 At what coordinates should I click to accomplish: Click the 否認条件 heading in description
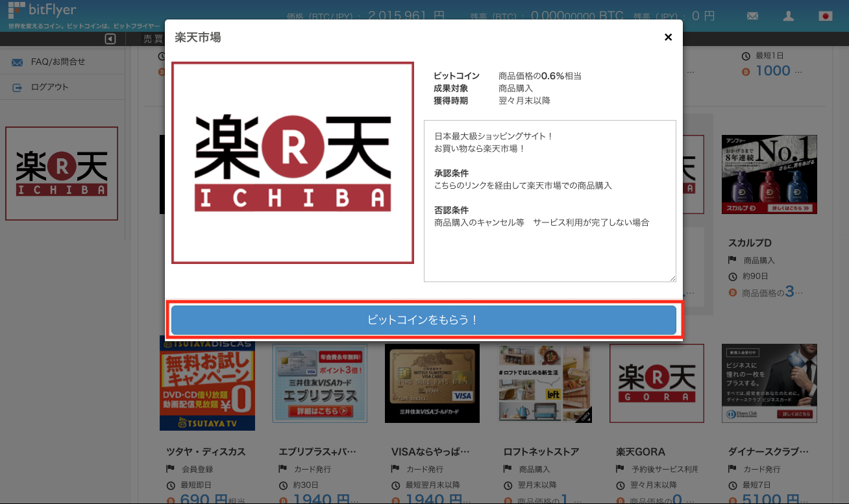[451, 210]
